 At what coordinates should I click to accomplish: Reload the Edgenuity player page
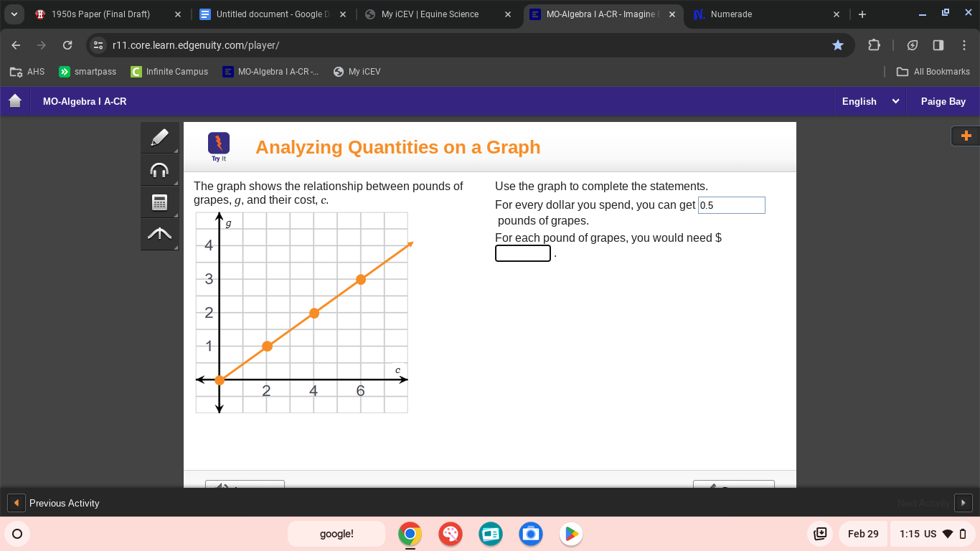pyautogui.click(x=67, y=44)
